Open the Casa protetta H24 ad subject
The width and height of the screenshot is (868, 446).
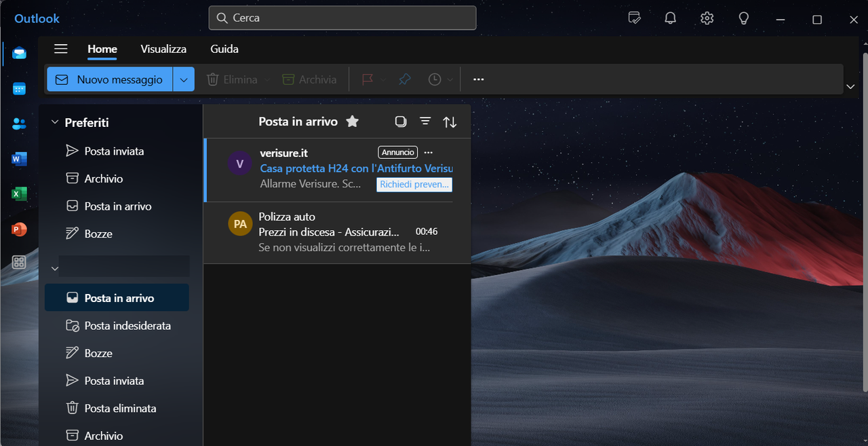(x=356, y=168)
